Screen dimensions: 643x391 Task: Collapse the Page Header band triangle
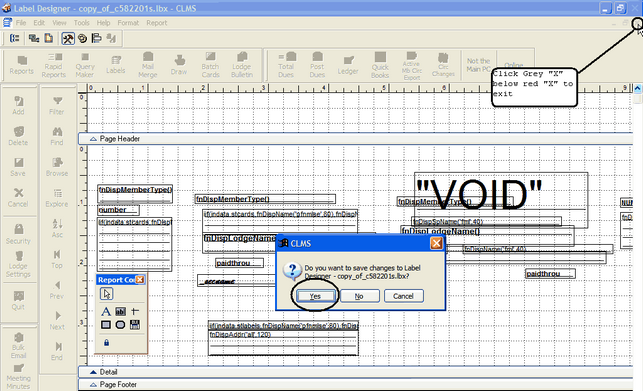(93, 139)
